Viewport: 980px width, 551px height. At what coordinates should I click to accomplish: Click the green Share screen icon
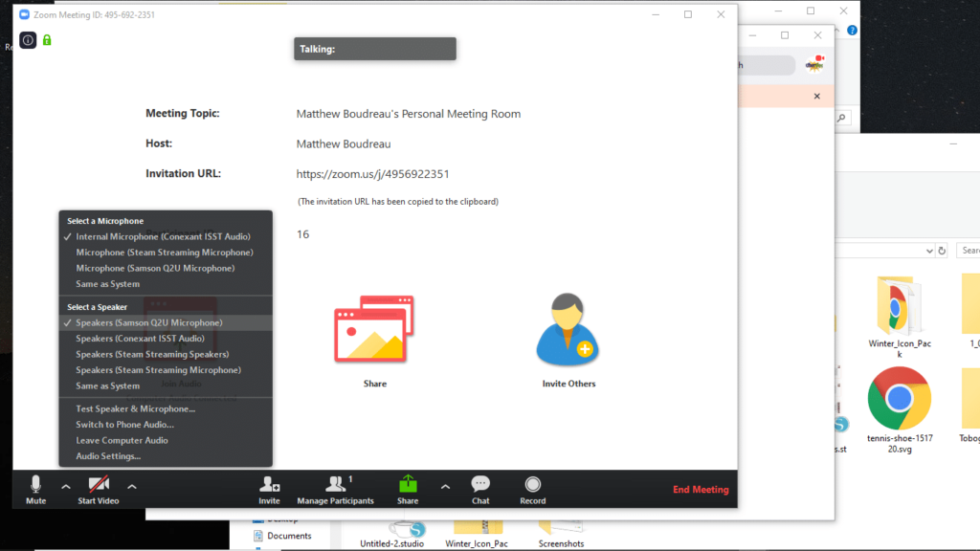(x=408, y=484)
